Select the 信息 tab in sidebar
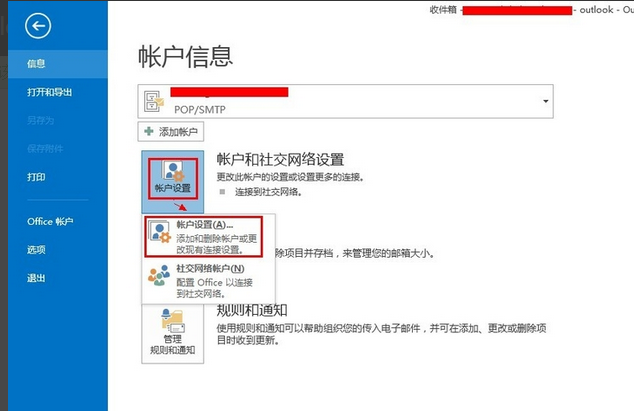This screenshot has height=411, width=634. click(x=58, y=64)
